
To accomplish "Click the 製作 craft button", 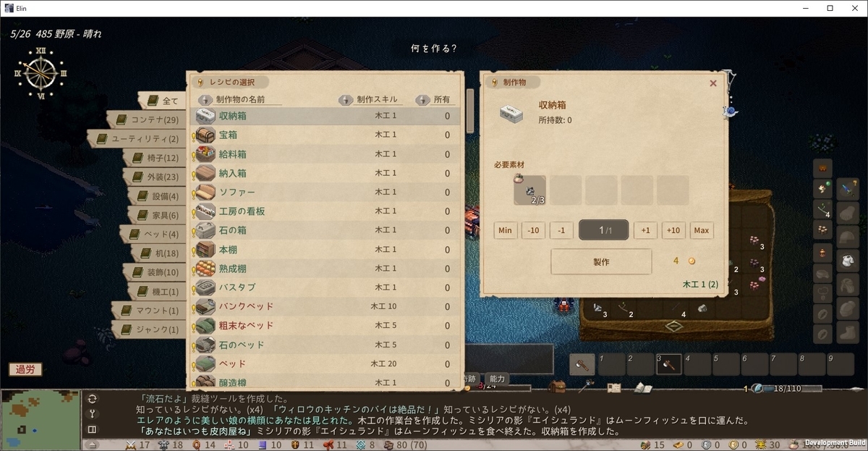I will [600, 262].
